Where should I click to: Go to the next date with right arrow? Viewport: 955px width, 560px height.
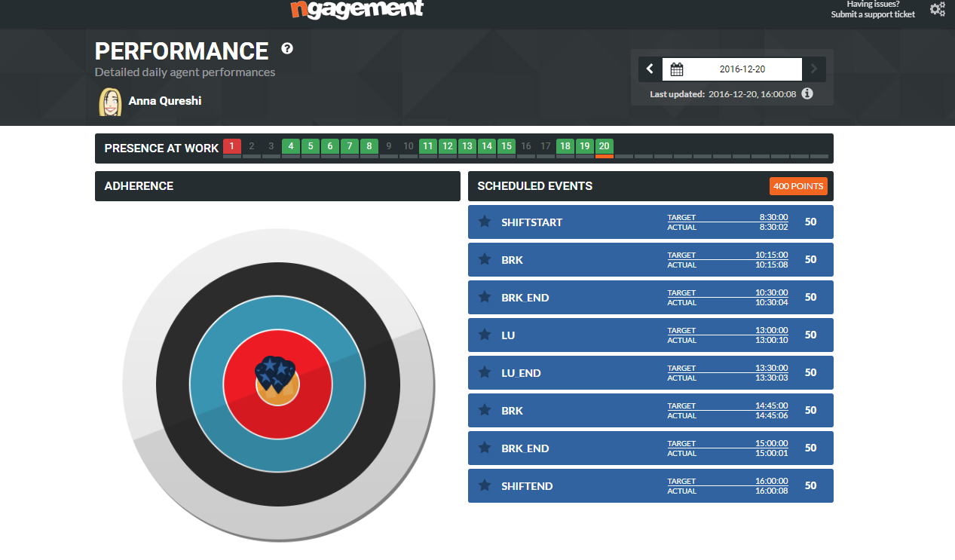(x=813, y=69)
